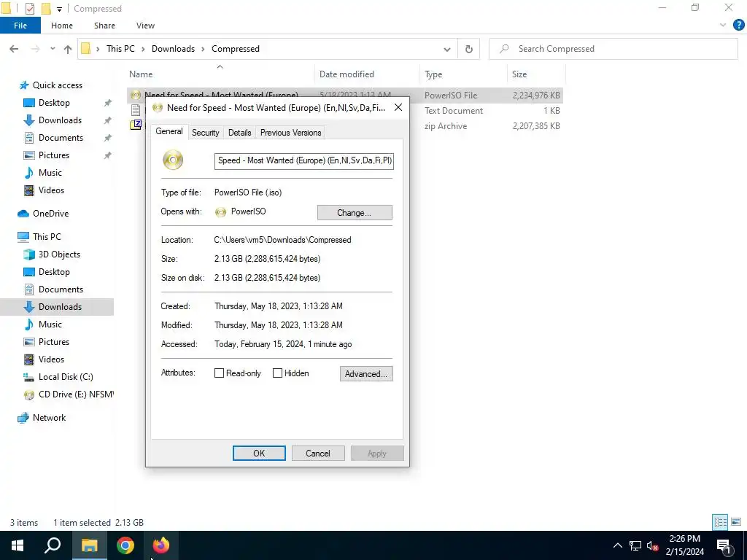Open the Share ribbon tab

point(104,26)
